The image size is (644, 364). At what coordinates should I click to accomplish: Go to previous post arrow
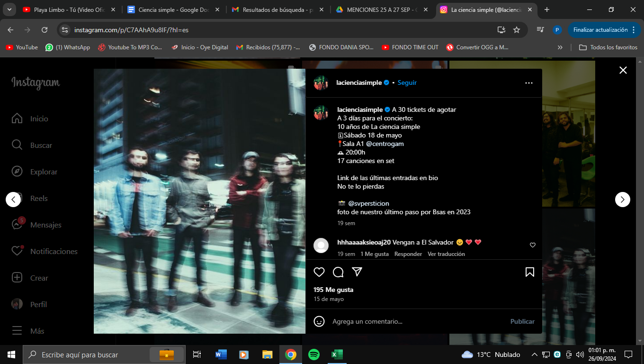tap(13, 200)
